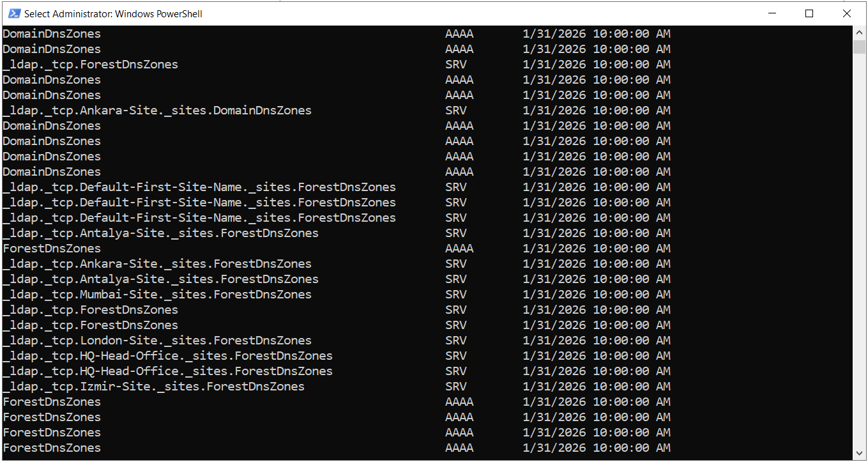
Task: Select "_ldap._tcp.Izmir-Site._sites.ForestDnsZones" record name
Action: click(x=153, y=387)
